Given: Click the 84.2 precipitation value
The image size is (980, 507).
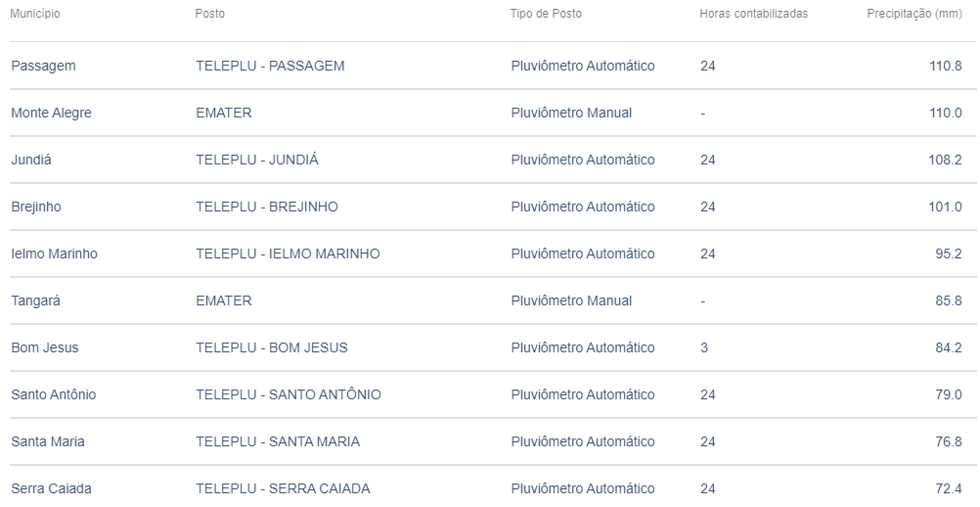Looking at the screenshot, I should pos(949,347).
